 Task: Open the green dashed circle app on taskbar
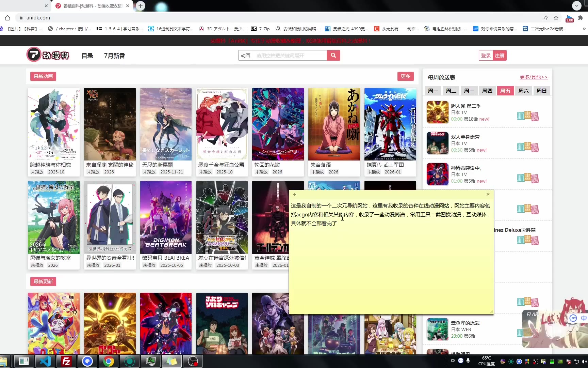point(130,361)
